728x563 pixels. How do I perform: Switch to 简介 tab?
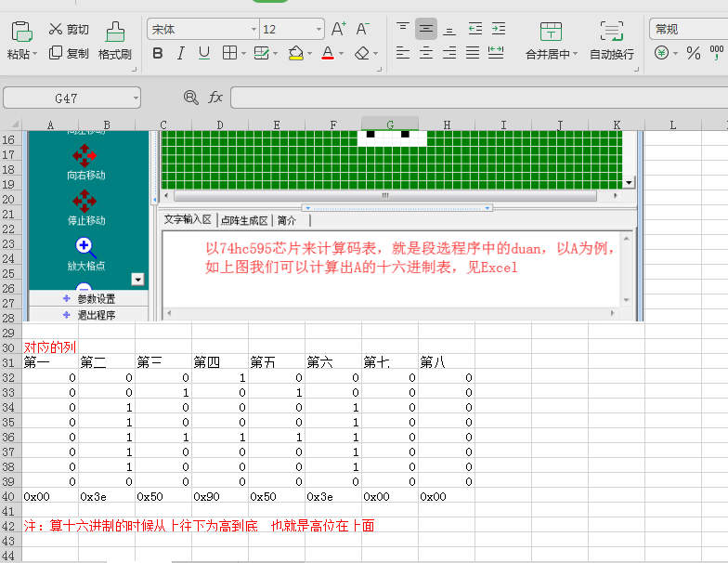tap(286, 220)
